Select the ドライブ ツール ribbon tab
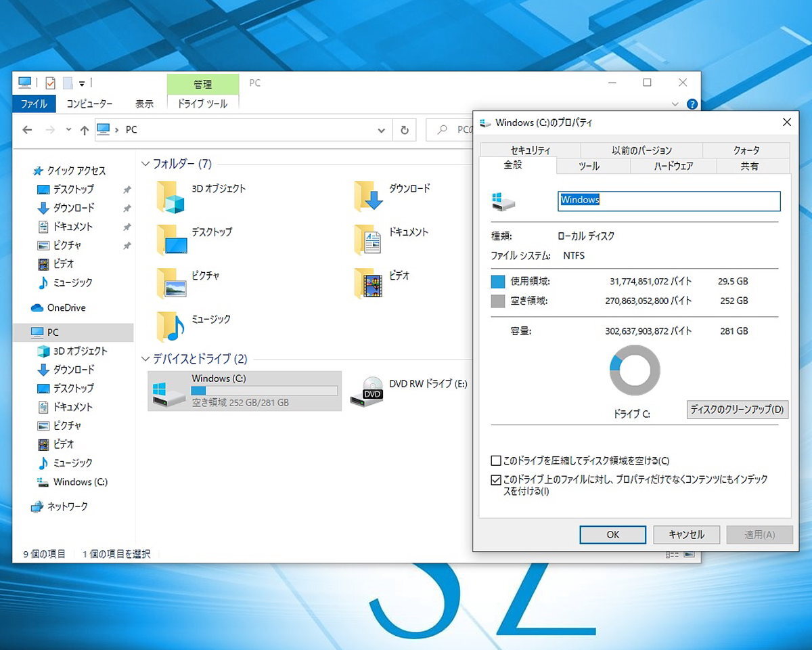Image resolution: width=812 pixels, height=650 pixels. pyautogui.click(x=203, y=104)
